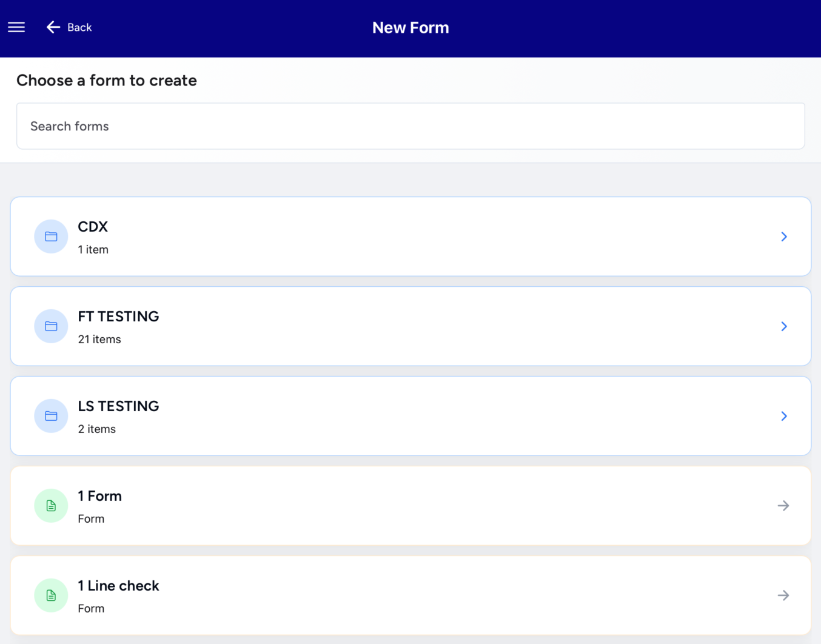
Task: Click the arrow on 1 Line check row
Action: (783, 595)
